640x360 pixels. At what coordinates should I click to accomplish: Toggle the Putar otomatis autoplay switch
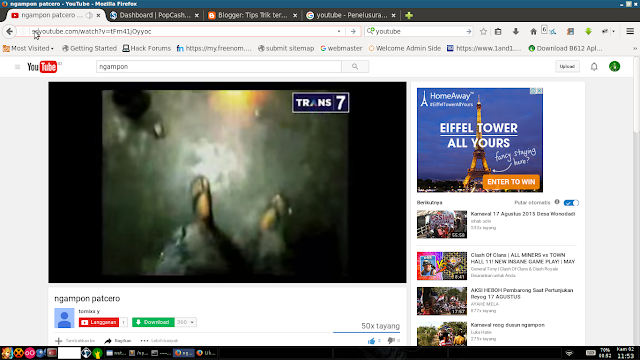point(571,203)
